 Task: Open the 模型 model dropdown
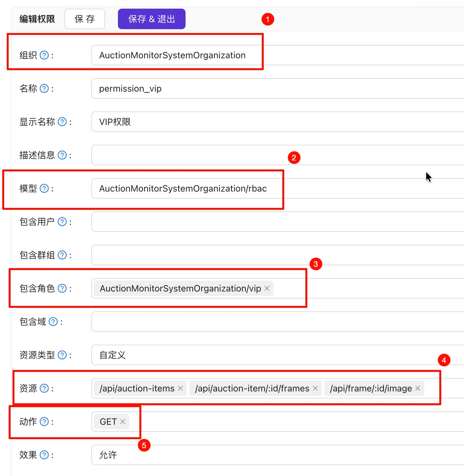point(276,188)
